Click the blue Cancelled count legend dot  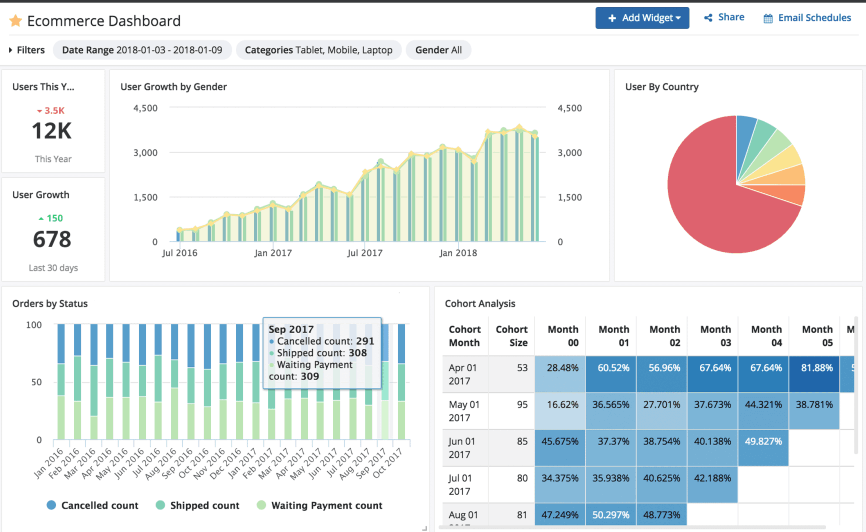click(51, 506)
